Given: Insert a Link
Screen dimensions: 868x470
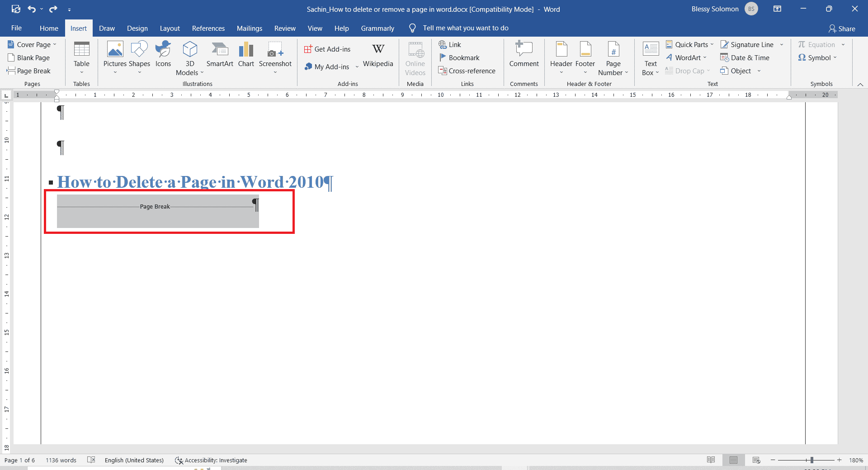Looking at the screenshot, I should pyautogui.click(x=450, y=44).
